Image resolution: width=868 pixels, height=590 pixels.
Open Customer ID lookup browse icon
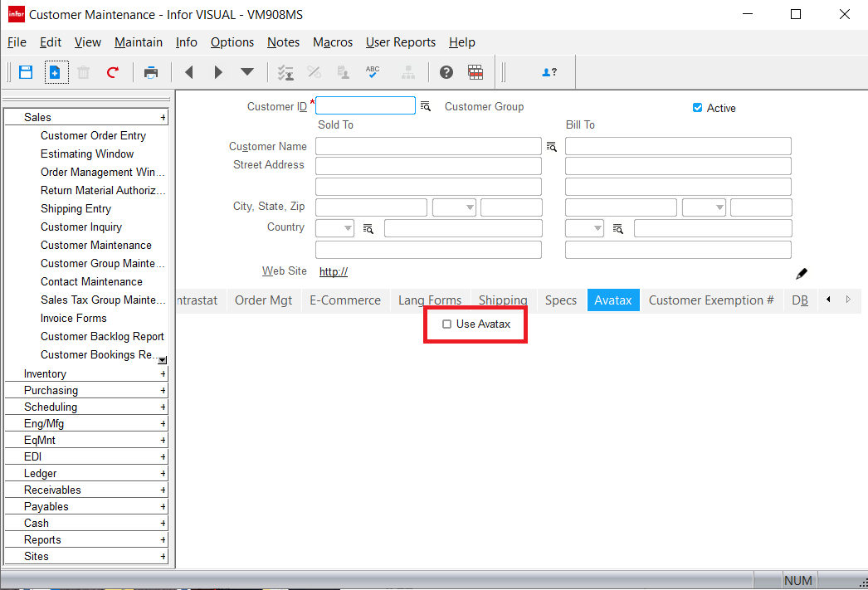(425, 105)
